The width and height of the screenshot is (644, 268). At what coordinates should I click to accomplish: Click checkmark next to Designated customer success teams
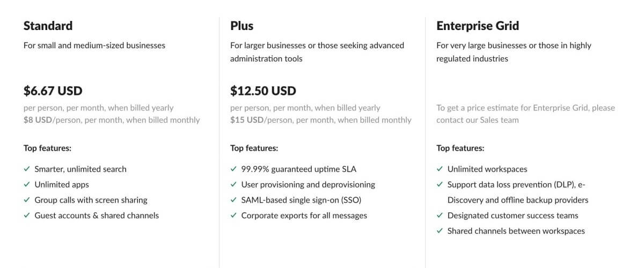point(440,215)
